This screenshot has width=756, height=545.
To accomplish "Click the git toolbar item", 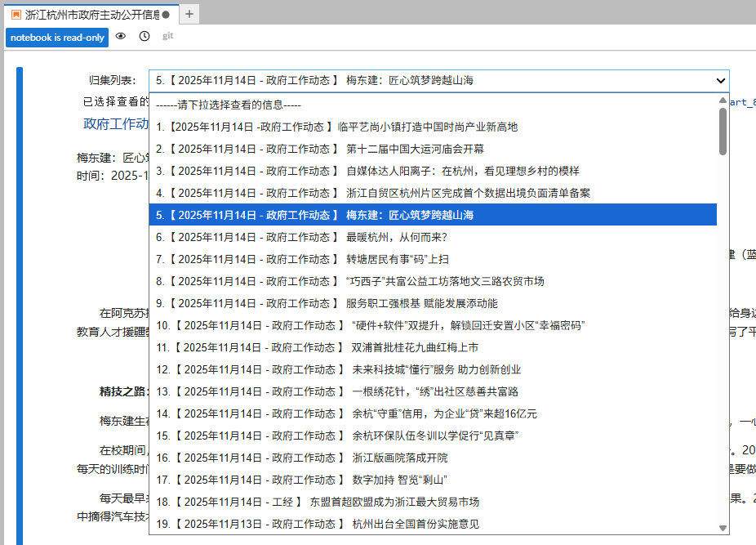I will [x=168, y=36].
